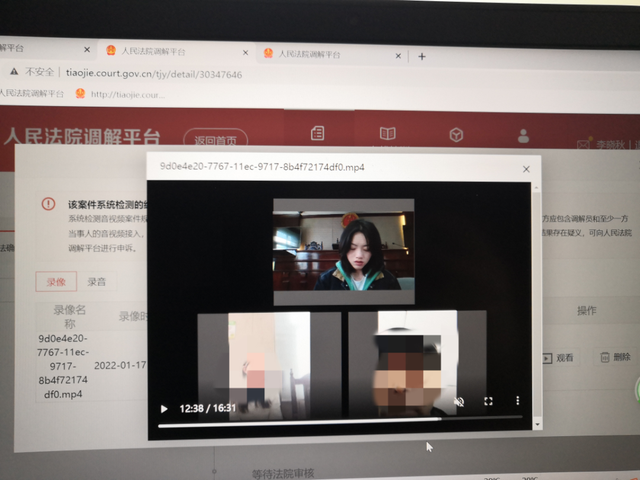Play the mediation recording video
This screenshot has width=640, height=480.
coord(164,409)
